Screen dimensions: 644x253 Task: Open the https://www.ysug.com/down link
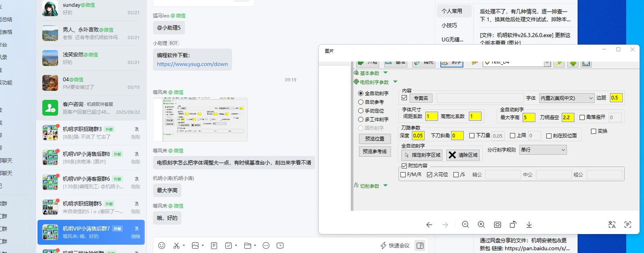click(x=192, y=64)
